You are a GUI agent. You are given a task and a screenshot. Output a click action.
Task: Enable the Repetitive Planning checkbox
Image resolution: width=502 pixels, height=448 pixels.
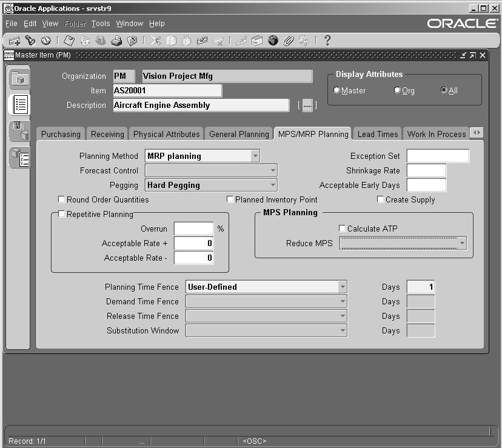[x=61, y=214]
